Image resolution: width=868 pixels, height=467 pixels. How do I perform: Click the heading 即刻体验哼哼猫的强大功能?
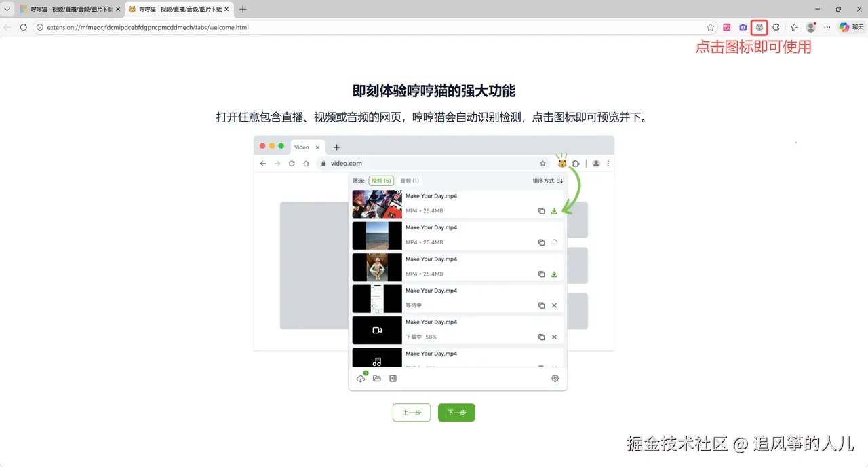click(x=434, y=92)
